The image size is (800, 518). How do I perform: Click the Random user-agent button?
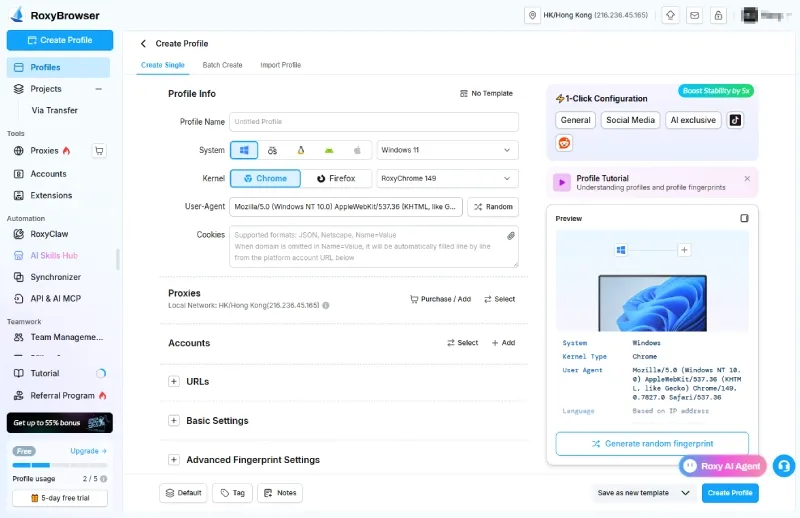[493, 207]
